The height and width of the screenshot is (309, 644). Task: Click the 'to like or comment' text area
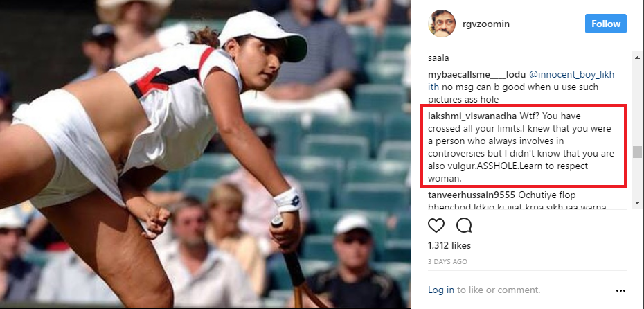click(499, 290)
